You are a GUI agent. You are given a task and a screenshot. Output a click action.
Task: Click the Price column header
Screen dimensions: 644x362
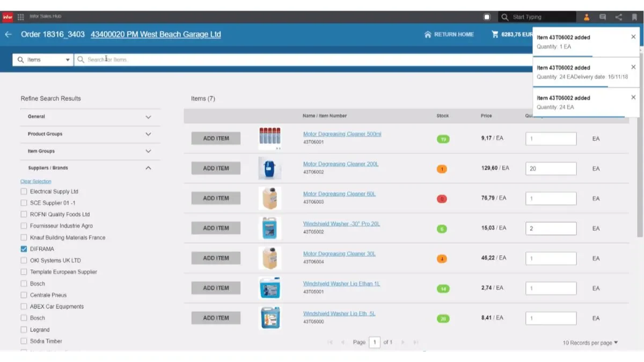(486, 116)
